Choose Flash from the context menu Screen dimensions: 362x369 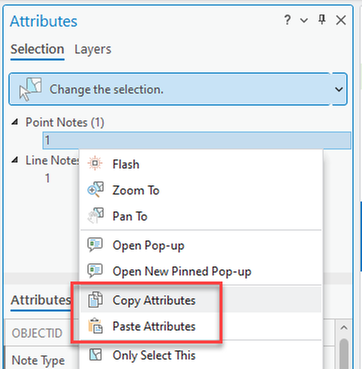tap(201, 164)
